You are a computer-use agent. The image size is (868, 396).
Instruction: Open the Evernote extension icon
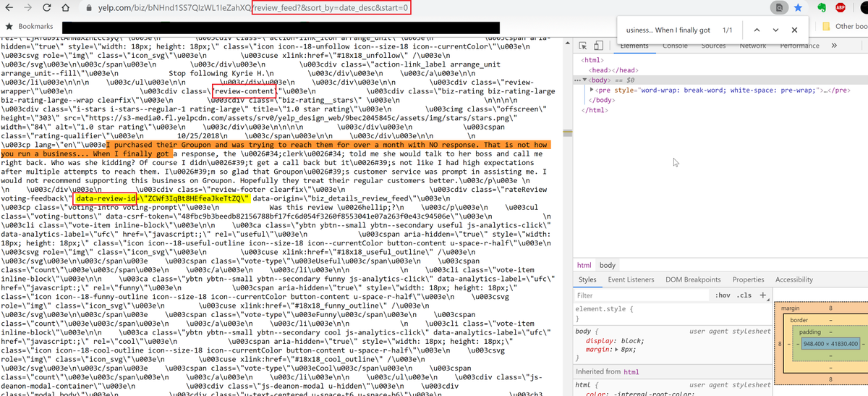click(x=822, y=8)
